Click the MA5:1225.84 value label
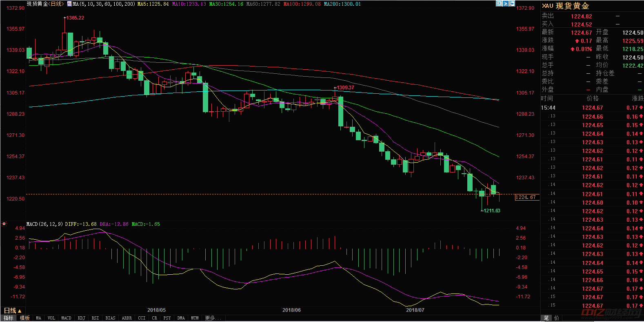The height and width of the screenshot is (322, 644). [153, 4]
